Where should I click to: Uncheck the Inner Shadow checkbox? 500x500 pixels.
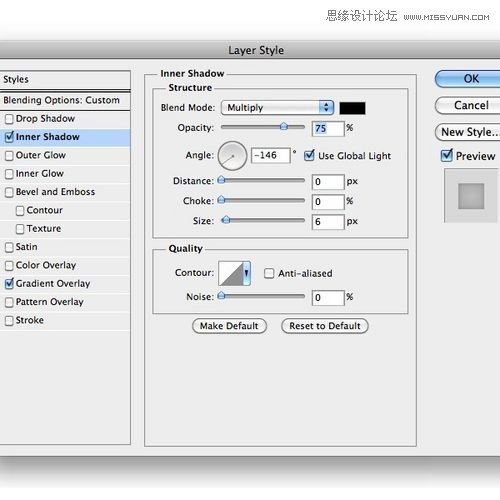[9, 137]
